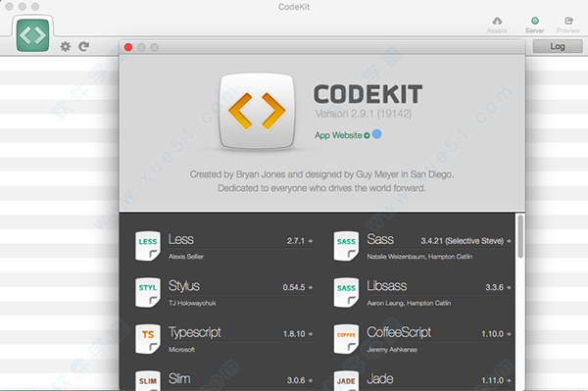The height and width of the screenshot is (391, 588).
Task: Open the Log button
Action: click(x=558, y=46)
